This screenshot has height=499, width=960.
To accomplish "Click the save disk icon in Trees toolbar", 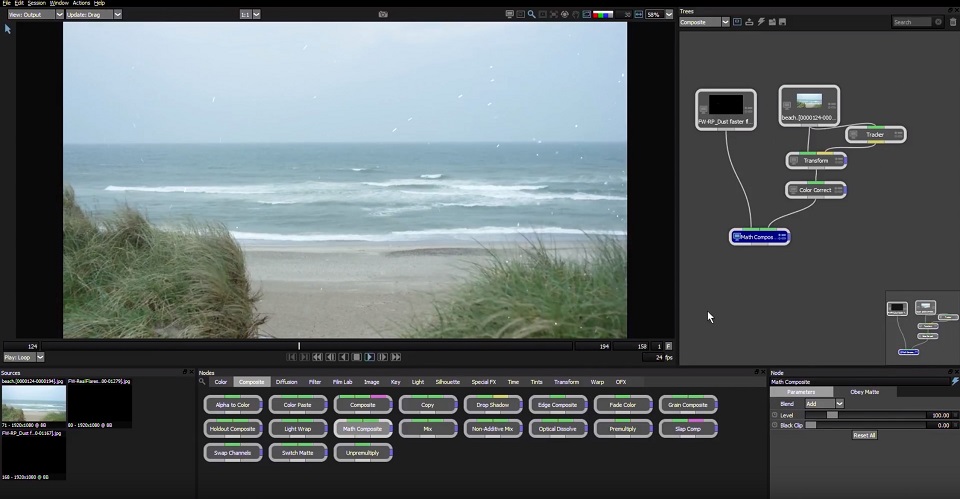I will (782, 22).
